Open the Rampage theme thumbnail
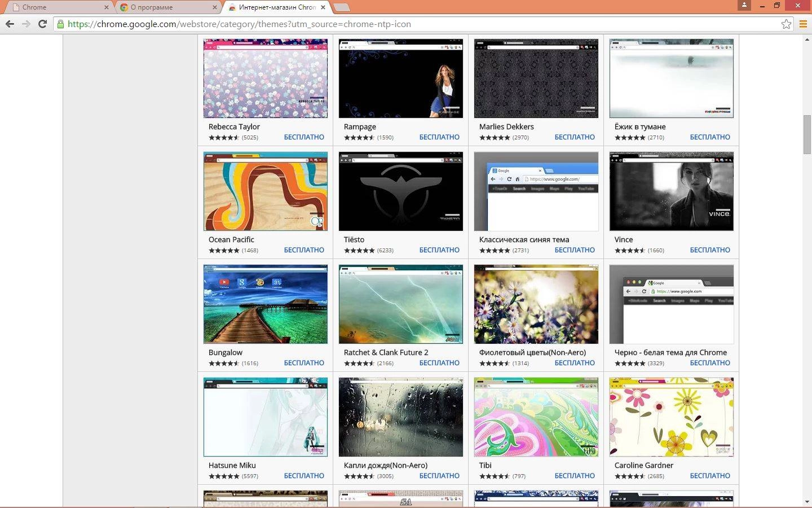This screenshot has width=812, height=508. [401, 78]
